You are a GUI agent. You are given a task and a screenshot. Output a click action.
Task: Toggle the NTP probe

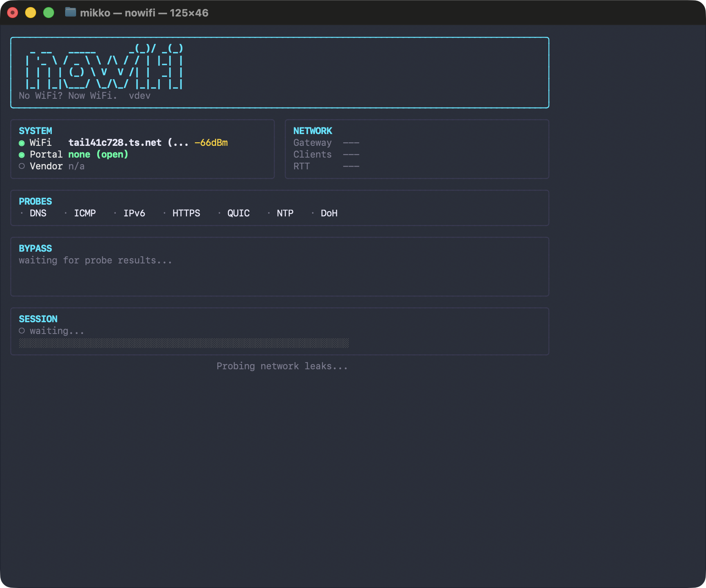tap(285, 213)
